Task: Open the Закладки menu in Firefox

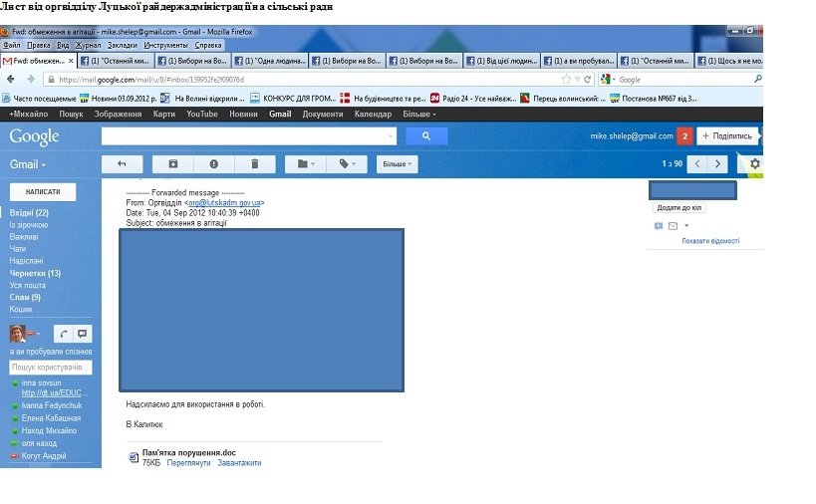Action: [x=124, y=46]
